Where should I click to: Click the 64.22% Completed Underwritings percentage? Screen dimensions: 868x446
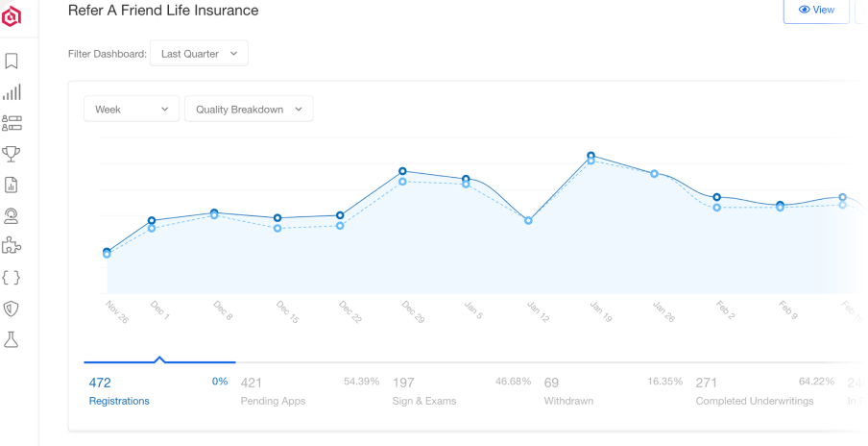click(816, 382)
